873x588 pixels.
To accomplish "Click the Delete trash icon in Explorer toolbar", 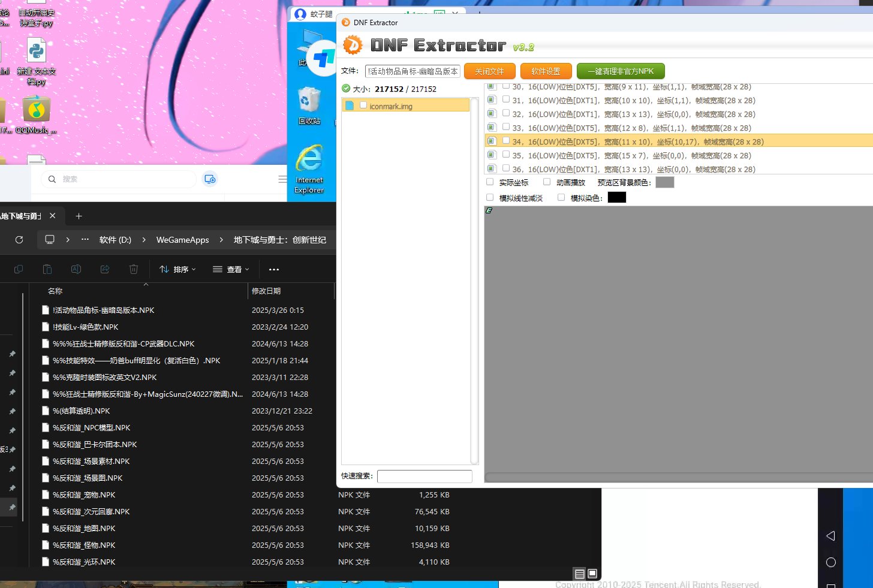I will [x=134, y=270].
